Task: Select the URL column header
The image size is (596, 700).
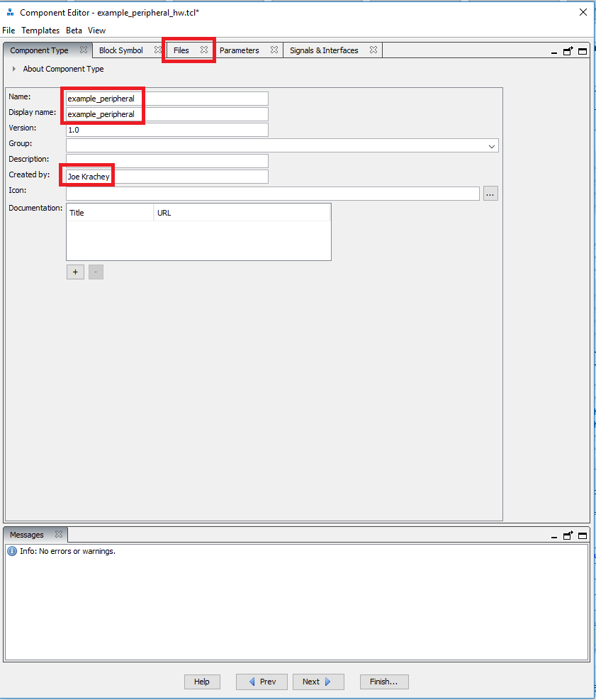Action: 241,213
